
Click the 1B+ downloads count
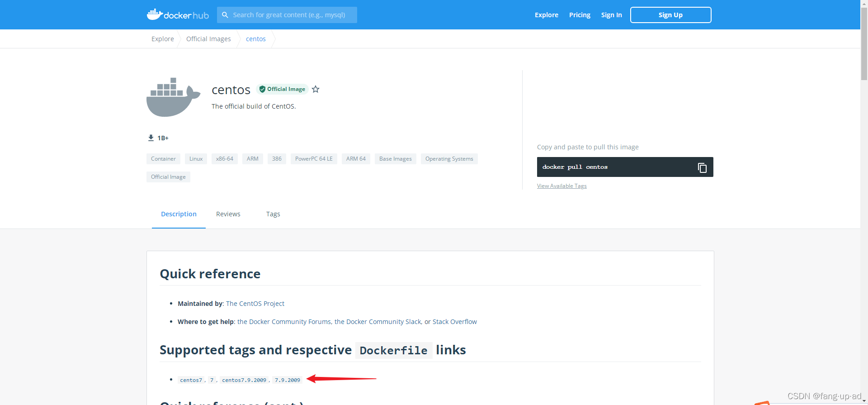tap(163, 138)
